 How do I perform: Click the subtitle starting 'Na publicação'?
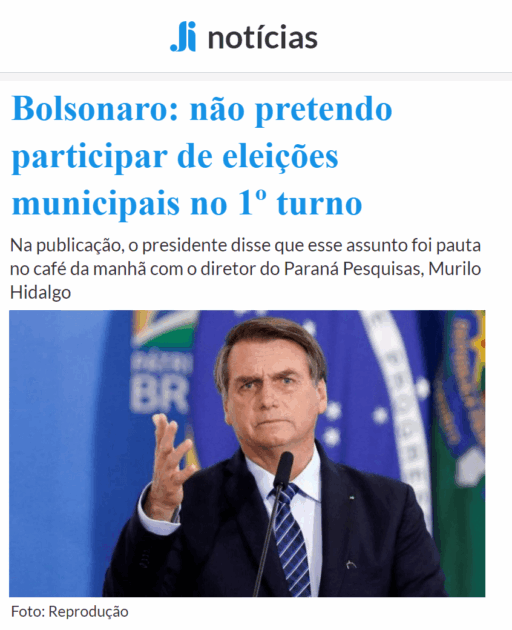(245, 268)
